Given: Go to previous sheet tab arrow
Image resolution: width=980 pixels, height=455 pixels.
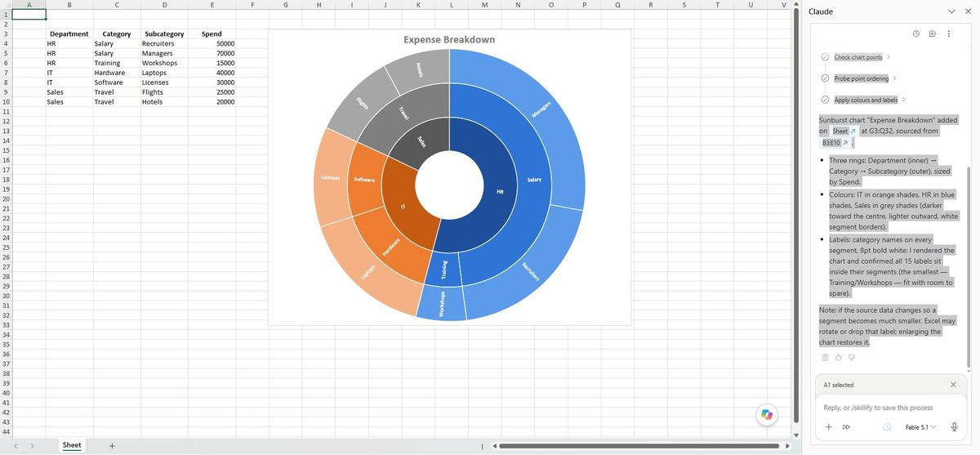Looking at the screenshot, I should click(x=16, y=446).
